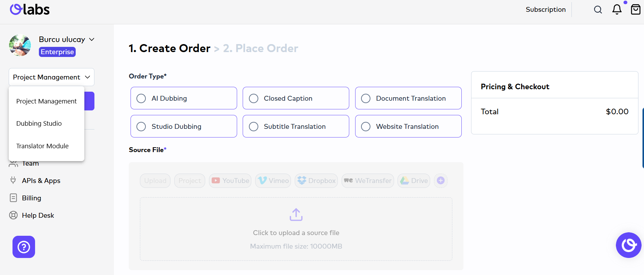The height and width of the screenshot is (275, 644).
Task: Open the search icon in header
Action: click(598, 10)
